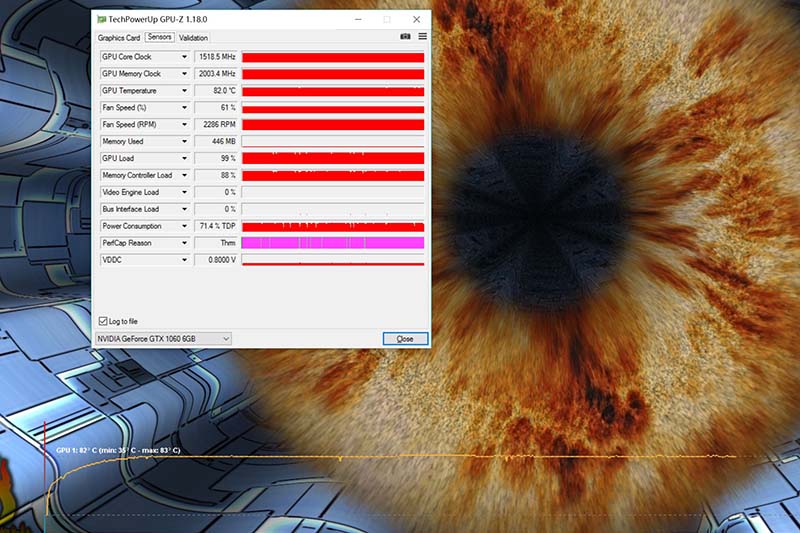The width and height of the screenshot is (800, 533).
Task: Open the GPU Temperature sensor dropdown
Action: point(184,90)
